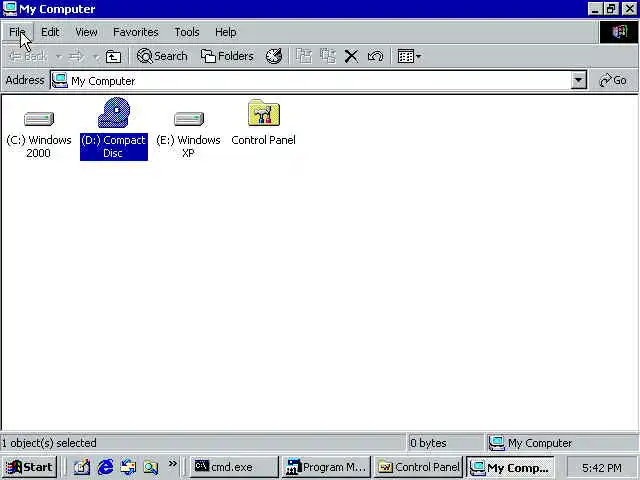Screen dimensions: 640x480
Task: Click the '0 bytes' status bar text
Action: (x=428, y=443)
